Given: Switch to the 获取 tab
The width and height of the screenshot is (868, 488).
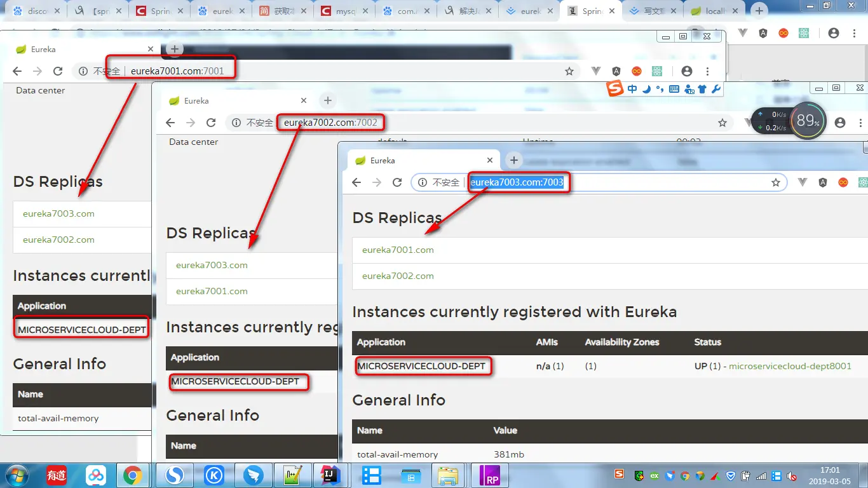Looking at the screenshot, I should (x=283, y=11).
